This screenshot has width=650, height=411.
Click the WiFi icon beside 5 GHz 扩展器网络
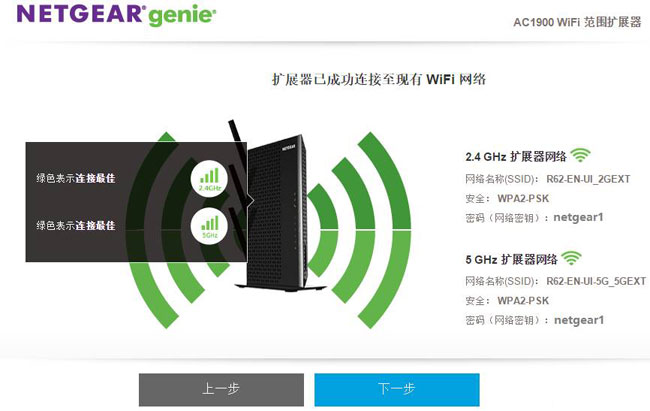tap(571, 258)
